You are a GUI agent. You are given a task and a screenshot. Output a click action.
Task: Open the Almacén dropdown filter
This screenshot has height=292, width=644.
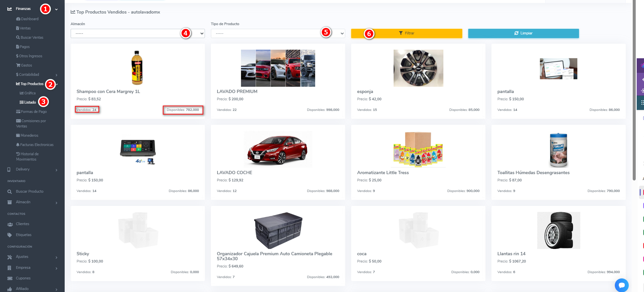point(137,33)
